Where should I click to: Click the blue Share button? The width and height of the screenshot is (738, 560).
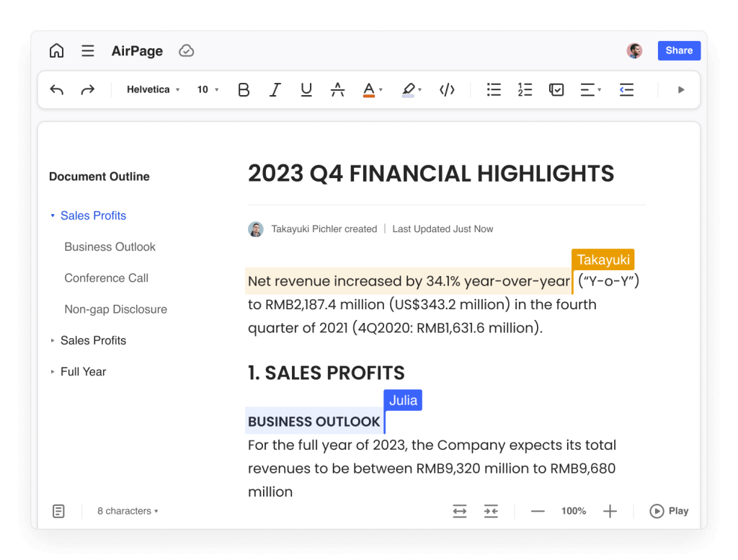point(678,50)
